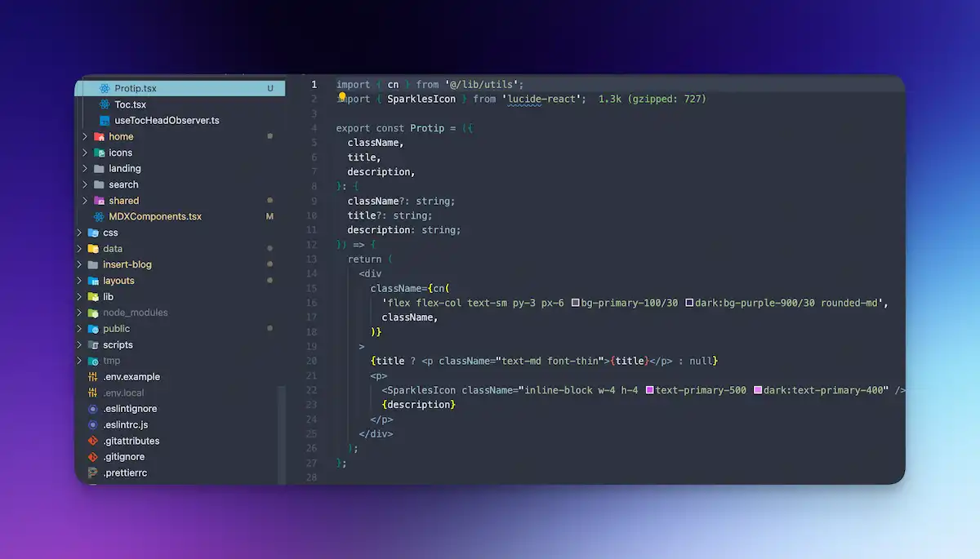This screenshot has width=980, height=559.
Task: Click the lightbulb quick-fix icon on line 2
Action: click(342, 98)
